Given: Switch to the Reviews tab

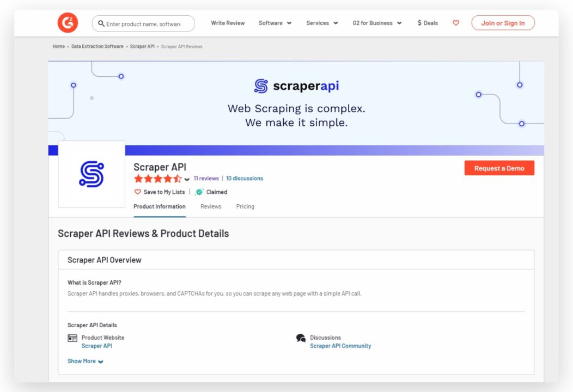Looking at the screenshot, I should point(211,206).
